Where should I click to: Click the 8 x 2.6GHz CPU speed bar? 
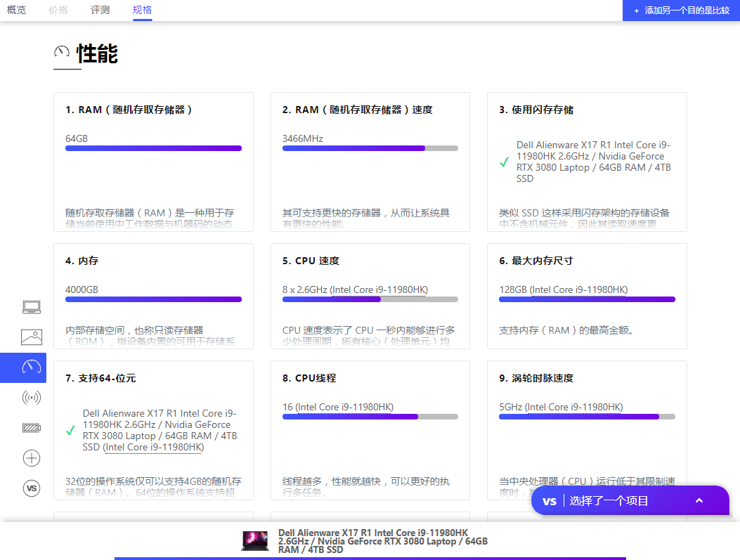(x=370, y=299)
